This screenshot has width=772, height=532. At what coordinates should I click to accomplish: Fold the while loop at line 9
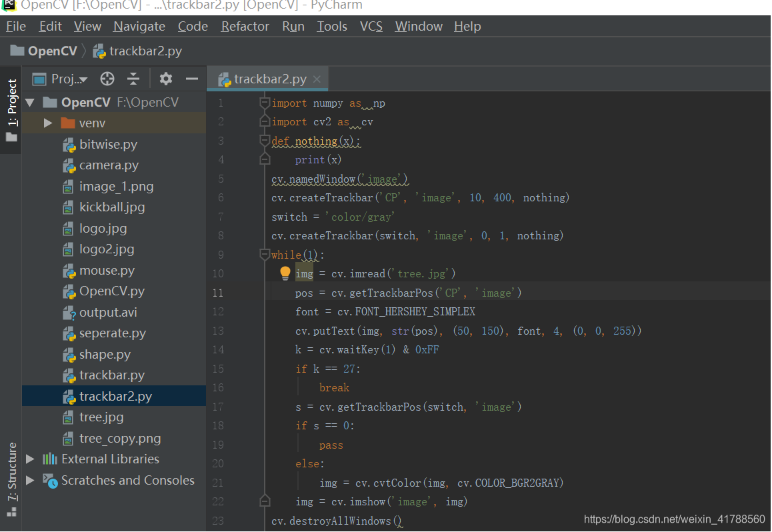(x=265, y=255)
